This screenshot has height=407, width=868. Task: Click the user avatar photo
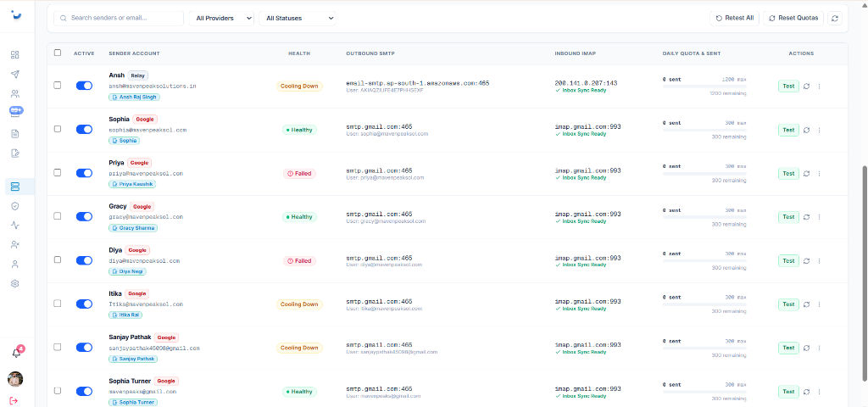[x=15, y=379]
